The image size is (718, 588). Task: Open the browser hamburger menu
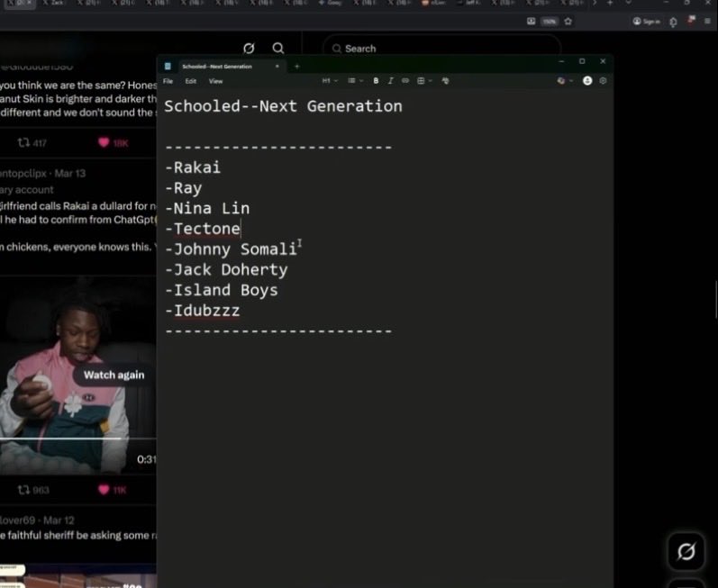tap(707, 21)
